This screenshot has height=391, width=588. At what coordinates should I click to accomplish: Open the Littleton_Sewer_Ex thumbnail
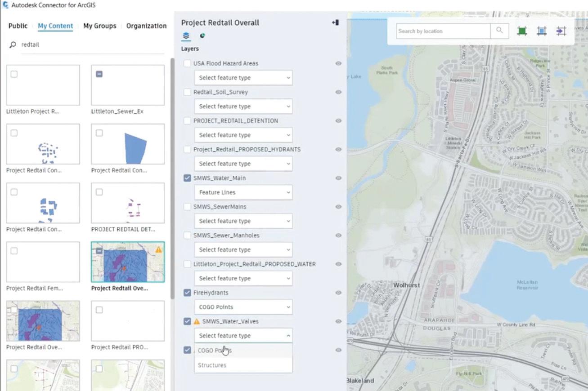pos(128,85)
